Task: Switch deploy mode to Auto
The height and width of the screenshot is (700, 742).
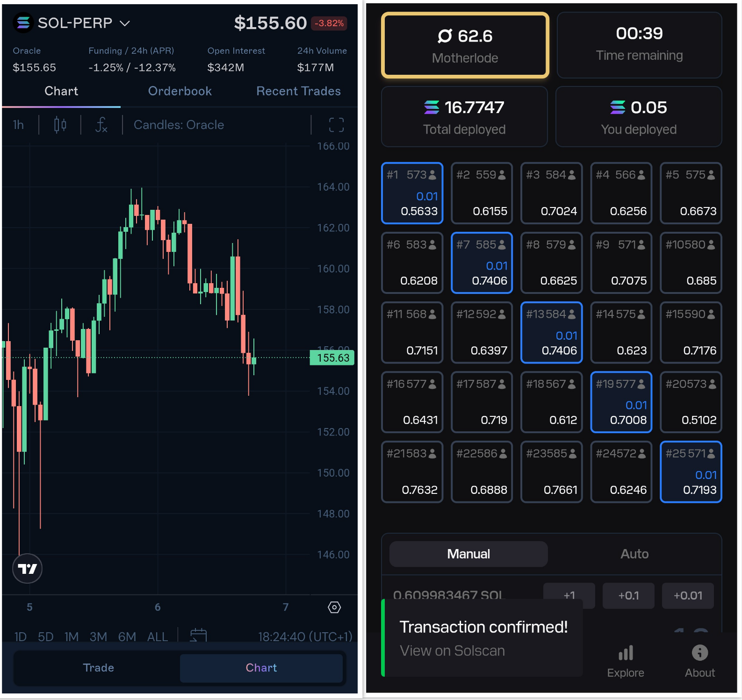Action: point(634,554)
